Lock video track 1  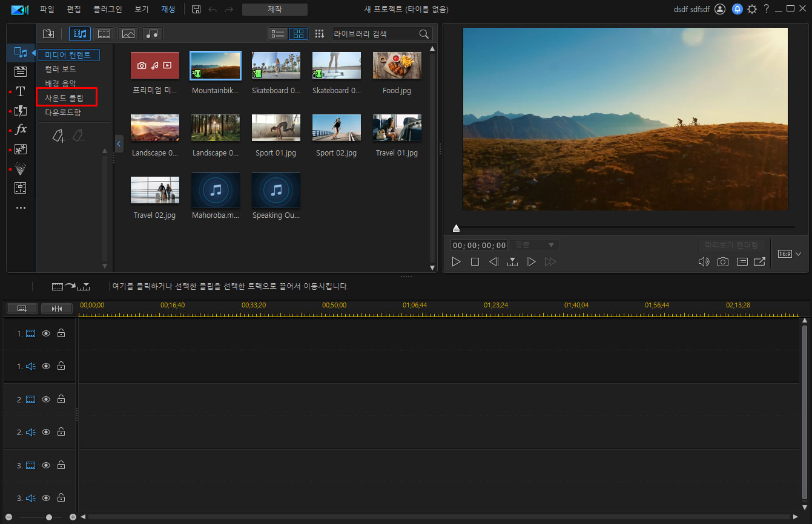click(x=61, y=333)
